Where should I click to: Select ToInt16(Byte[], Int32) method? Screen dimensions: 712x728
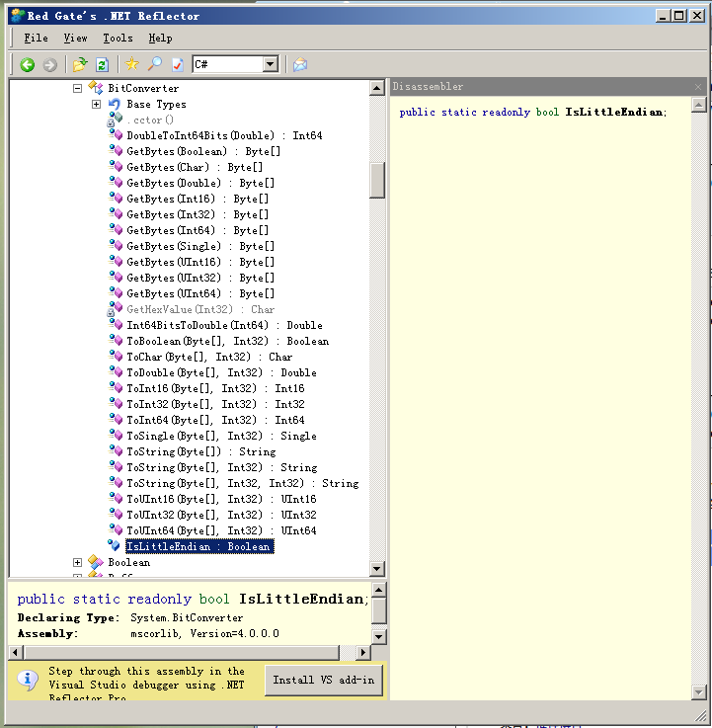coord(215,388)
